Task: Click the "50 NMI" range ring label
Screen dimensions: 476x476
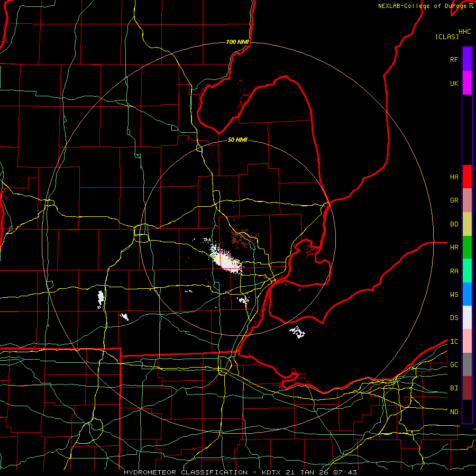Action: (x=237, y=140)
